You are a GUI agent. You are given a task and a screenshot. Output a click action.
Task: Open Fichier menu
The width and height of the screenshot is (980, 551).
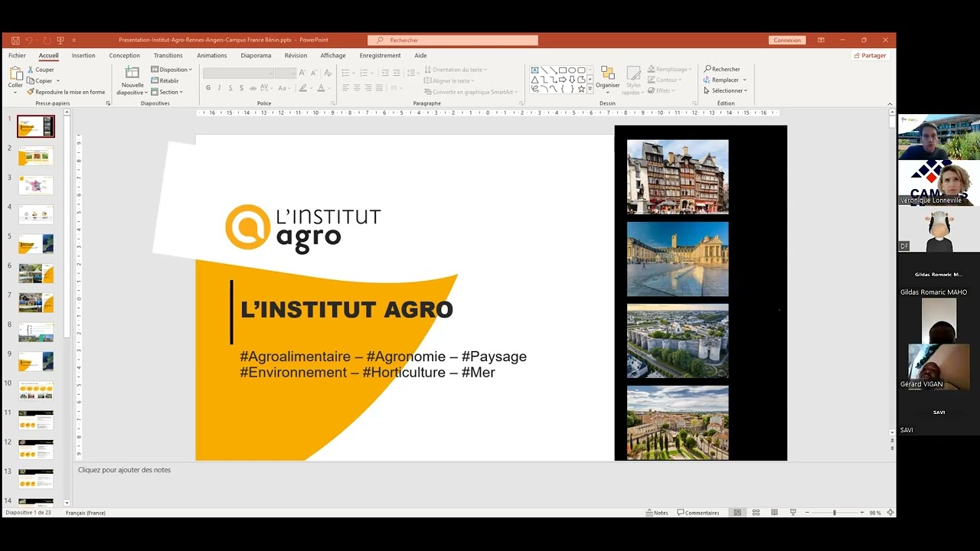(x=17, y=56)
